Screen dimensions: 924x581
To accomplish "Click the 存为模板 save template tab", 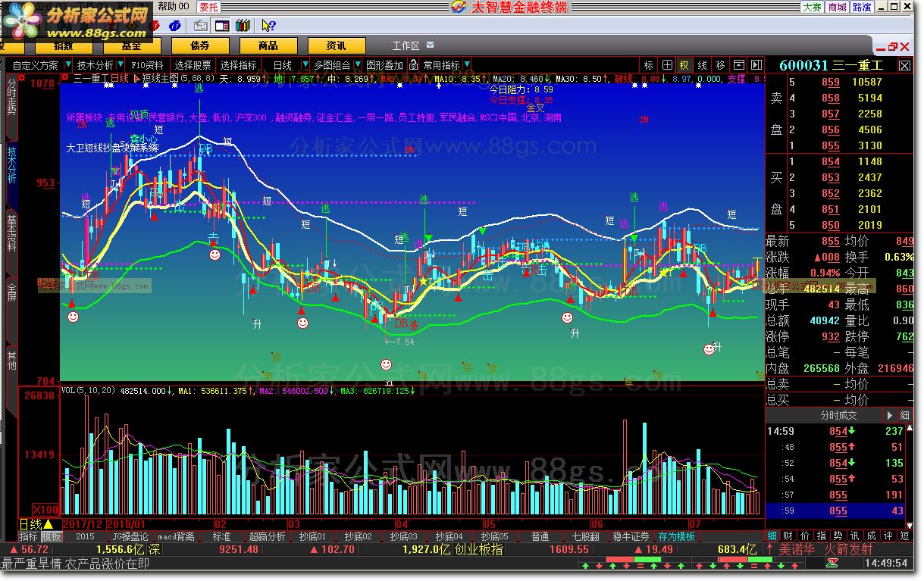I will pyautogui.click(x=677, y=536).
